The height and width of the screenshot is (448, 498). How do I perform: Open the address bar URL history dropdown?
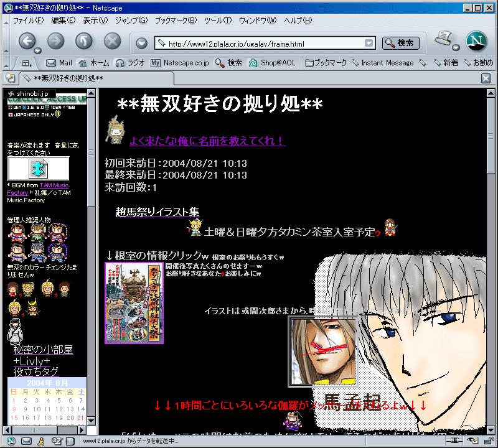(x=369, y=43)
